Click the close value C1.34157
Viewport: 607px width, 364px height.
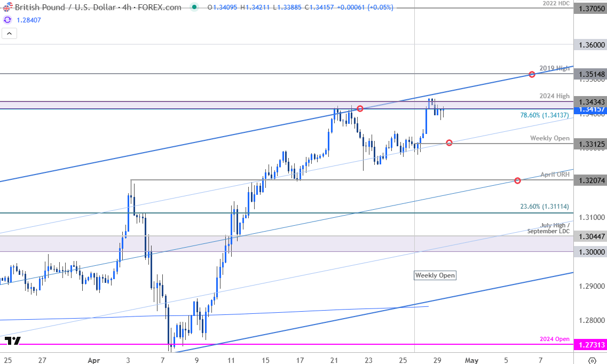click(x=319, y=7)
